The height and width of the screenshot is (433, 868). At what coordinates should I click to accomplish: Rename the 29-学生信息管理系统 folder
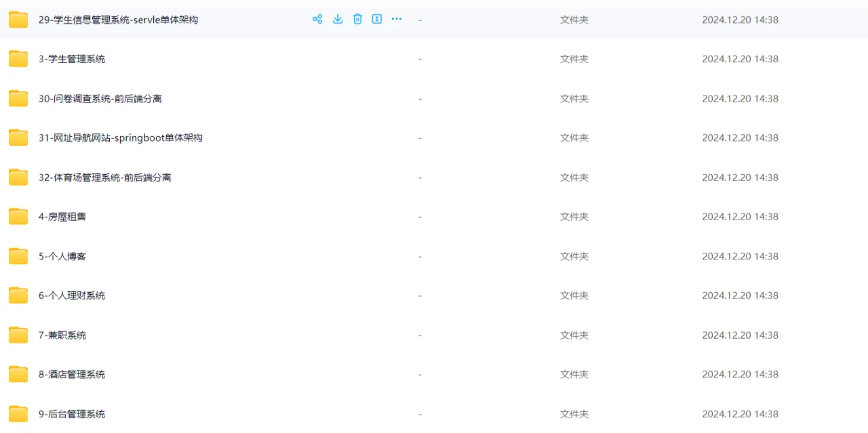click(377, 19)
